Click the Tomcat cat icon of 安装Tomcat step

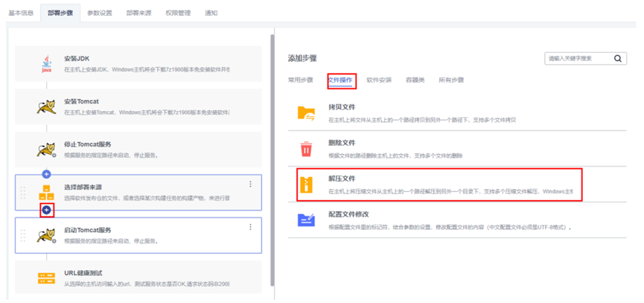point(46,106)
